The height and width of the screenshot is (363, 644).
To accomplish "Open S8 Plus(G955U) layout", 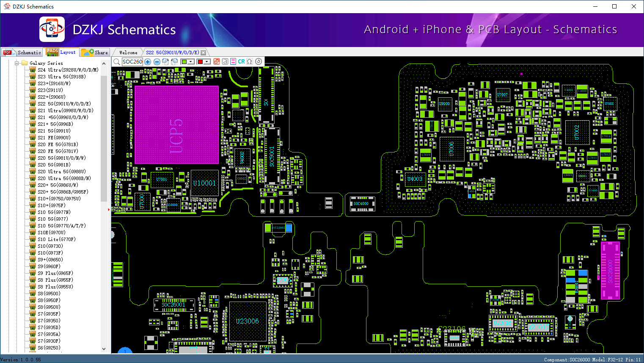I will click(x=55, y=287).
